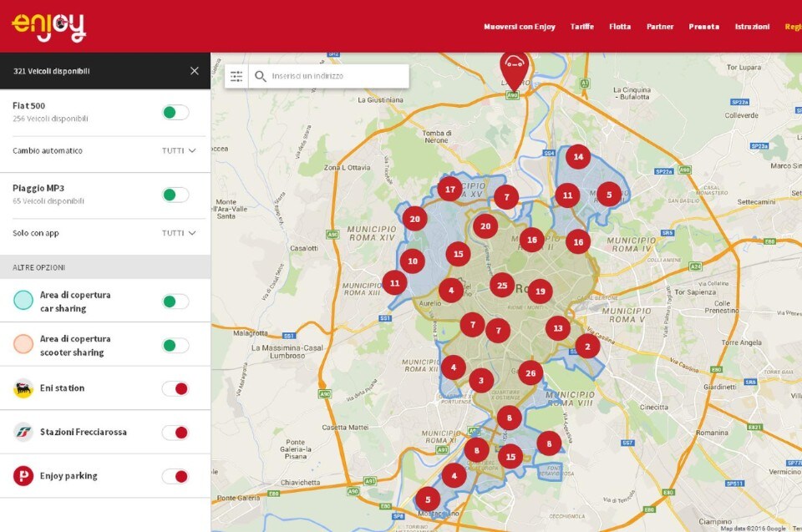Image resolution: width=802 pixels, height=532 pixels.
Task: Open the Tariffe menu item
Action: point(581,27)
